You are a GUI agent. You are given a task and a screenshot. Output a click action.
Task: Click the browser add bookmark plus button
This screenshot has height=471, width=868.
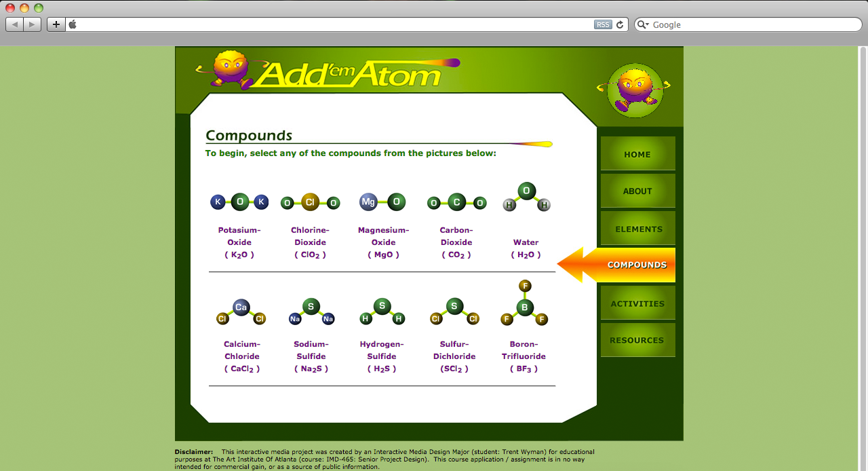(56, 24)
